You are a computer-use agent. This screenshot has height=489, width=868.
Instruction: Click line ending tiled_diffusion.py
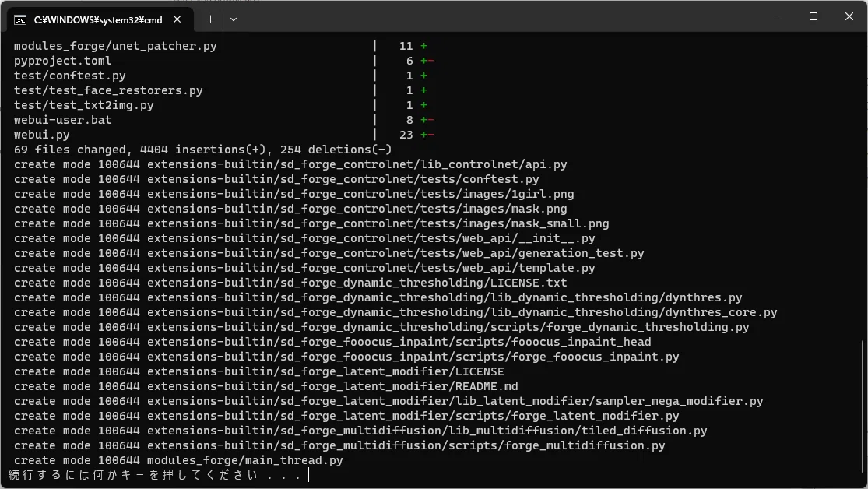click(x=360, y=431)
